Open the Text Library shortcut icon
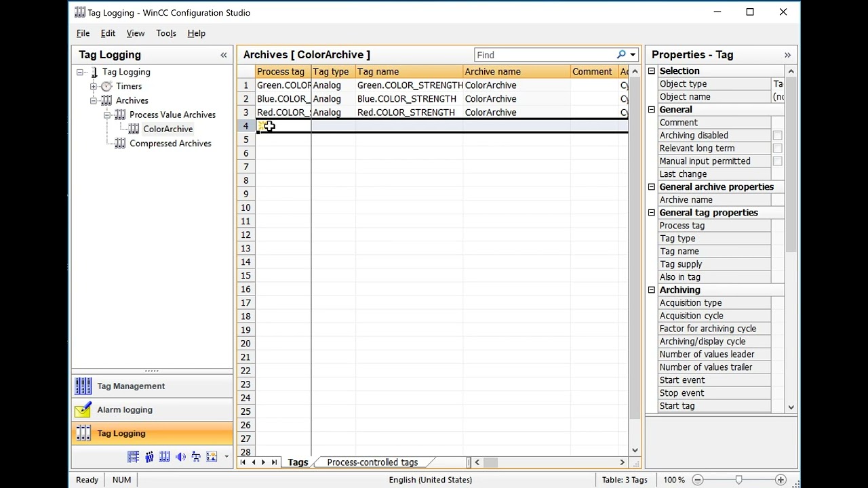This screenshot has height=488, width=868. 133,457
